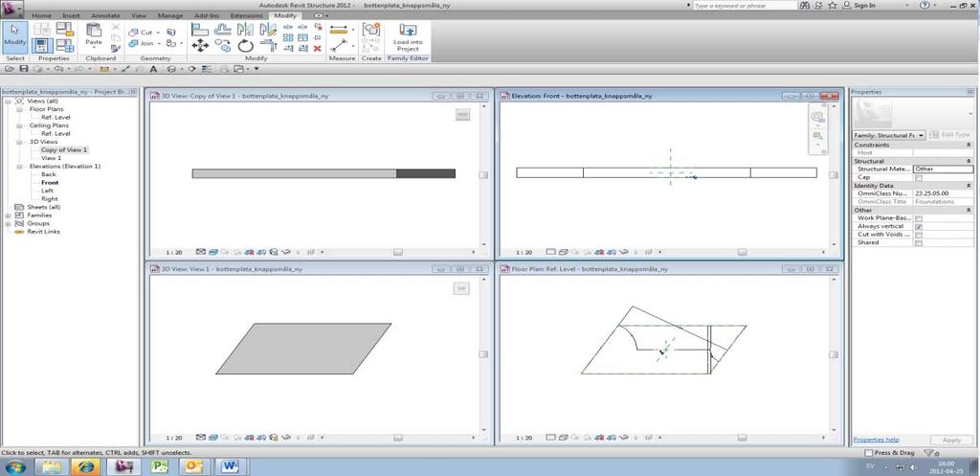Toggle the Work Plane-Based checkbox
Screen dimensions: 980x476
(x=918, y=218)
